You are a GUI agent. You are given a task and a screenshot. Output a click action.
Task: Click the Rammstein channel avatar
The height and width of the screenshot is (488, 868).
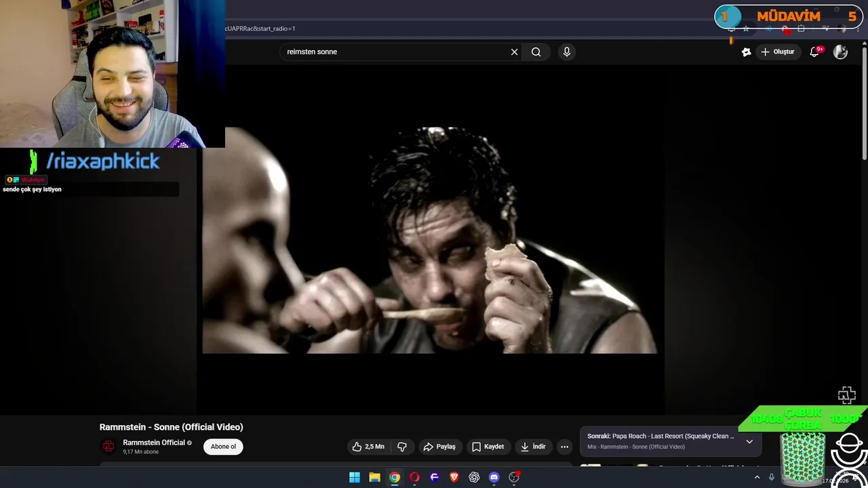[x=108, y=446]
